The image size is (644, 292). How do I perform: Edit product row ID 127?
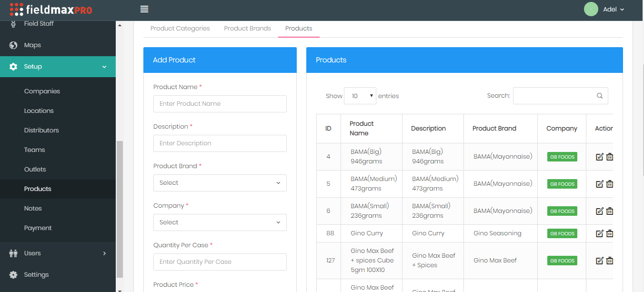(x=600, y=261)
